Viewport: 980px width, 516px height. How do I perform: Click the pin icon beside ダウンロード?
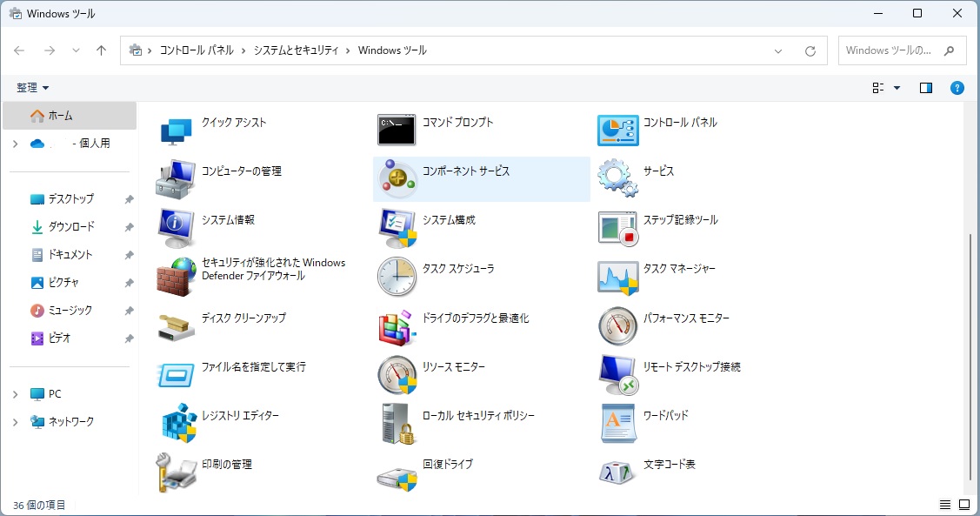pos(129,227)
